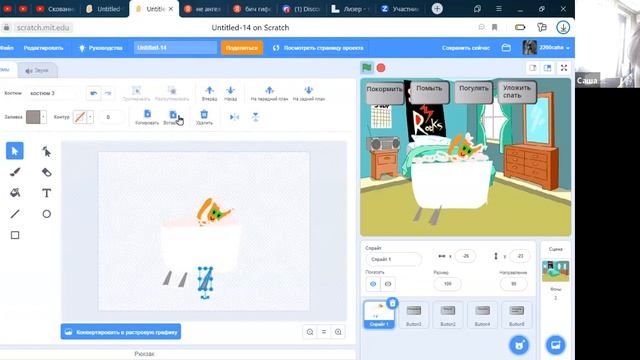Screen dimensions: 640x360
Task: Open the Tutorials menu item
Action: coord(100,48)
